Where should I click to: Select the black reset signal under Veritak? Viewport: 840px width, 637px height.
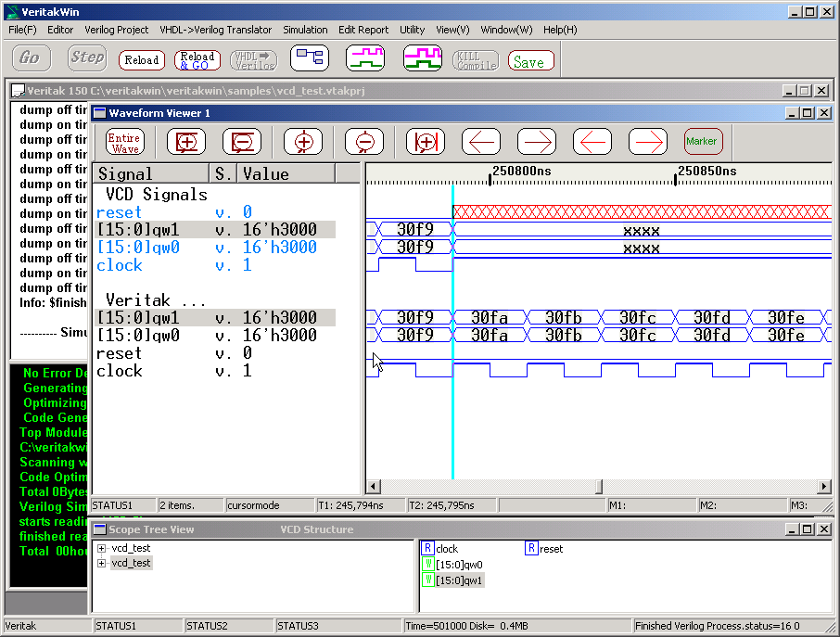[119, 353]
